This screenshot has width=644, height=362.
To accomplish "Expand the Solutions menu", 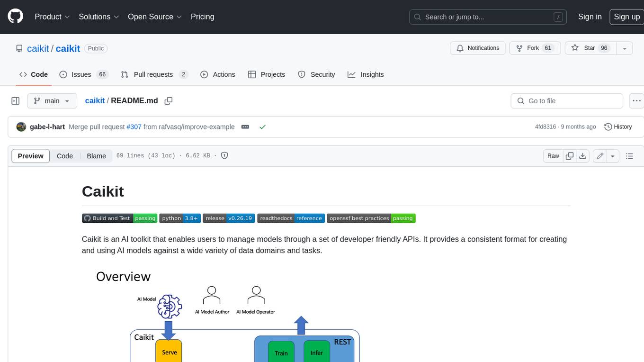I will (x=98, y=17).
